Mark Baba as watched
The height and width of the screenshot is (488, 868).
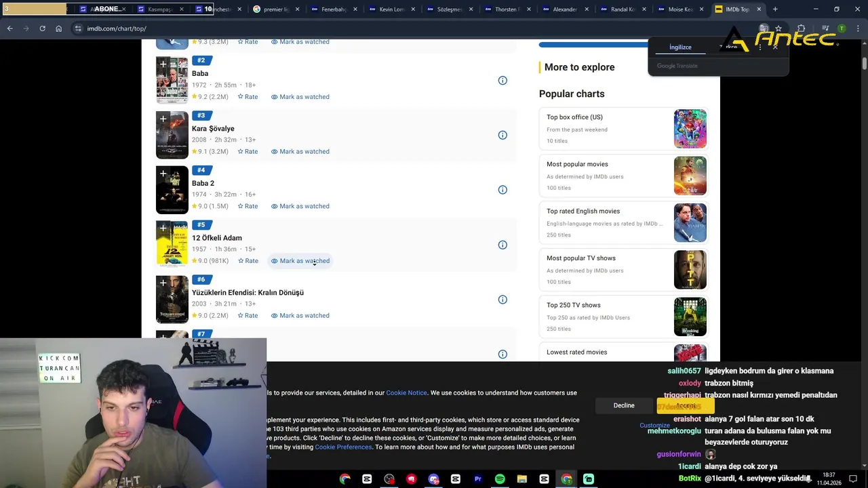pos(300,97)
